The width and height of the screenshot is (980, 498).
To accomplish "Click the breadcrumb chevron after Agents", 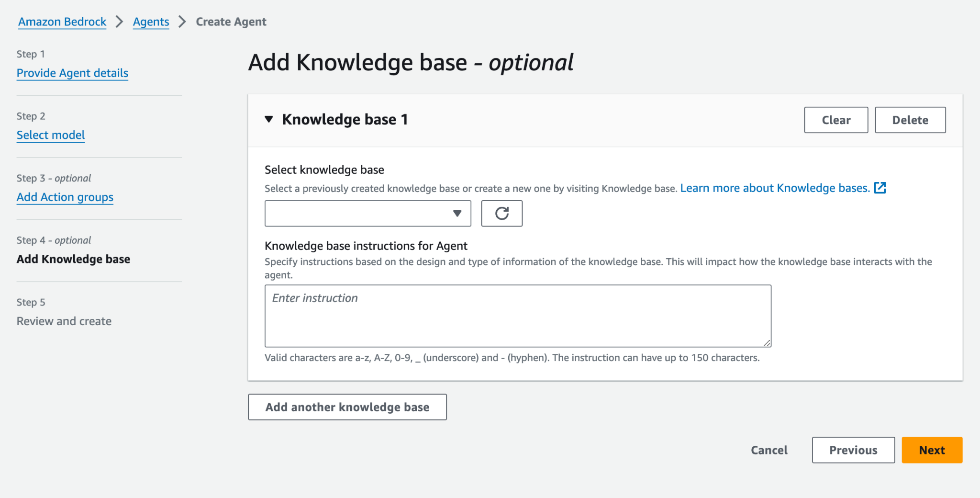I will pos(182,22).
